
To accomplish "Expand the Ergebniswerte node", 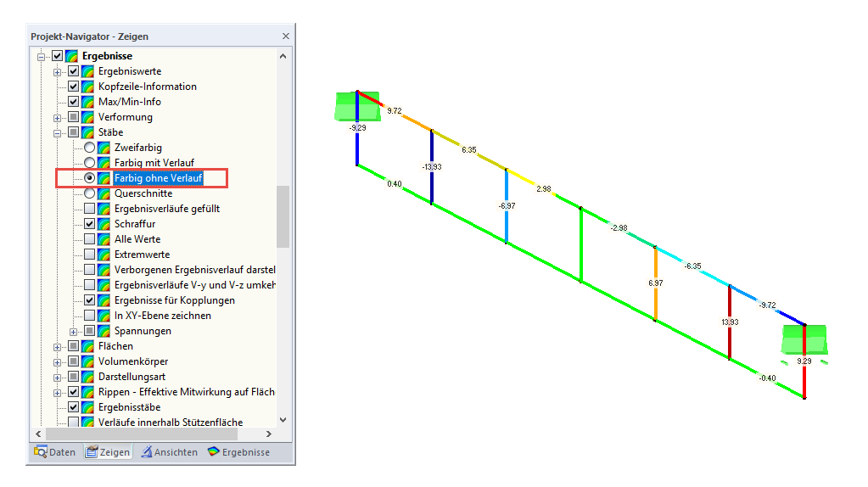I will (57, 72).
